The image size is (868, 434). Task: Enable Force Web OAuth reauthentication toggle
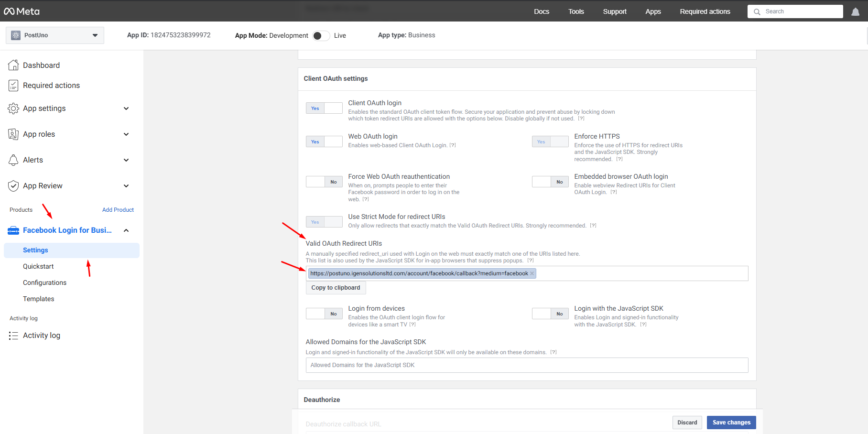click(x=324, y=182)
